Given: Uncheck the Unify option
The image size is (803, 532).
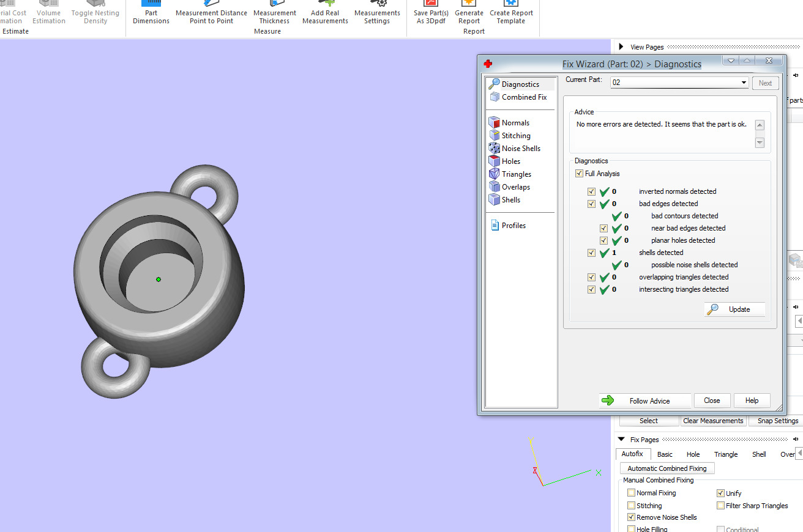Looking at the screenshot, I should 720,493.
